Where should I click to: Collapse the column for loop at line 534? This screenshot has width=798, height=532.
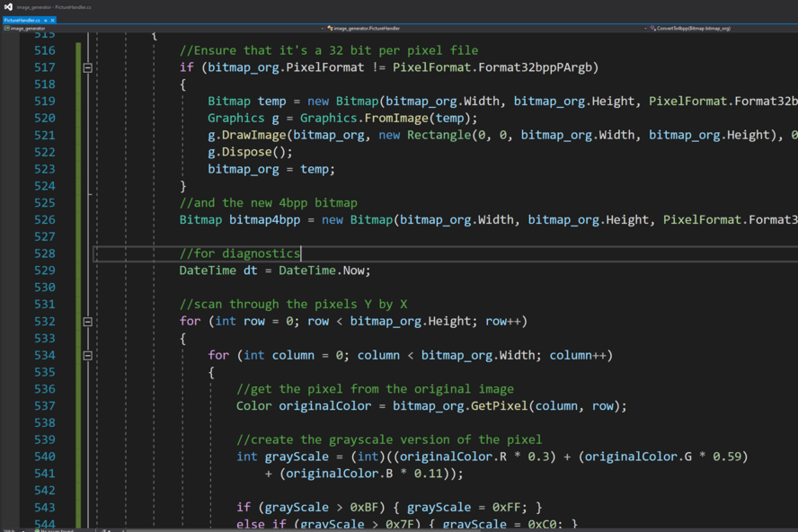(x=87, y=355)
